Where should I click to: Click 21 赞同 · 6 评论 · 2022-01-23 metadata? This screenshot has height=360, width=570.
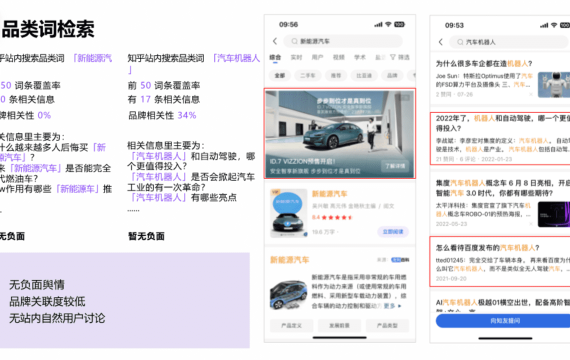pyautogui.click(x=474, y=159)
